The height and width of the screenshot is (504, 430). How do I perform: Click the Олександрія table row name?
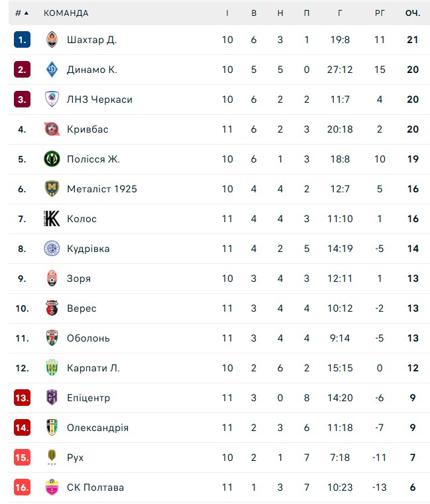point(97,428)
